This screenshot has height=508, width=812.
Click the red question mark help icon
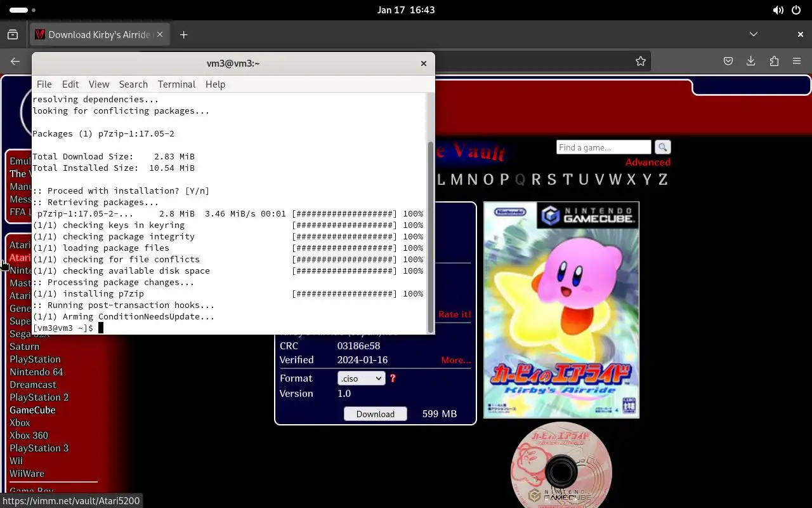point(393,378)
